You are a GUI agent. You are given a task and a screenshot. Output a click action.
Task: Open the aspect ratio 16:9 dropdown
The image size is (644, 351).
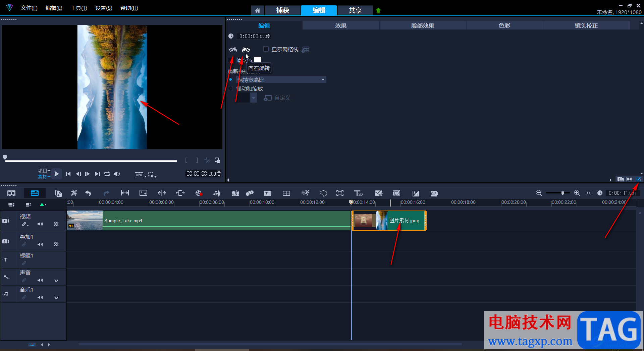(141, 175)
